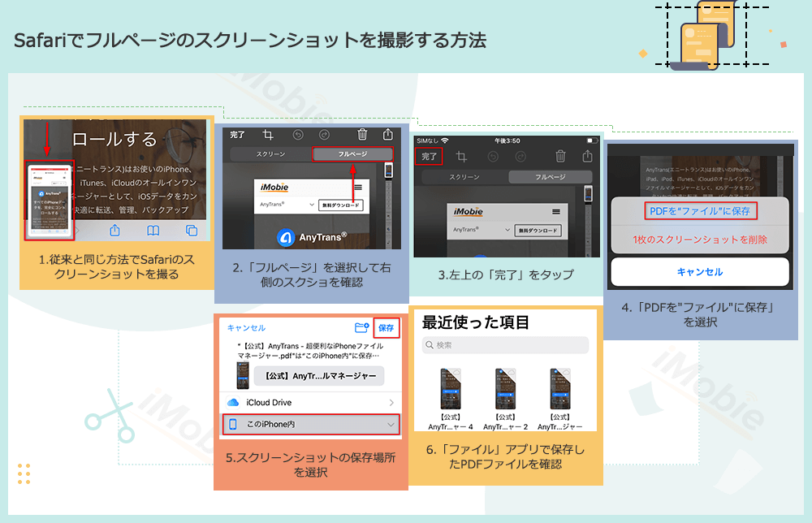Screen dimensions: 812x523
Task: Tap the share icon in step 3 editor
Action: pos(587,156)
